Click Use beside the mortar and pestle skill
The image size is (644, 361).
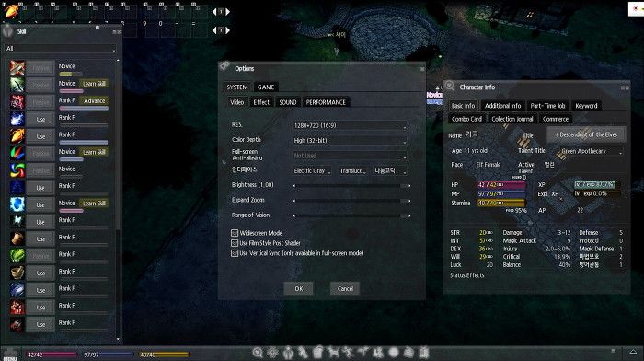[40, 273]
